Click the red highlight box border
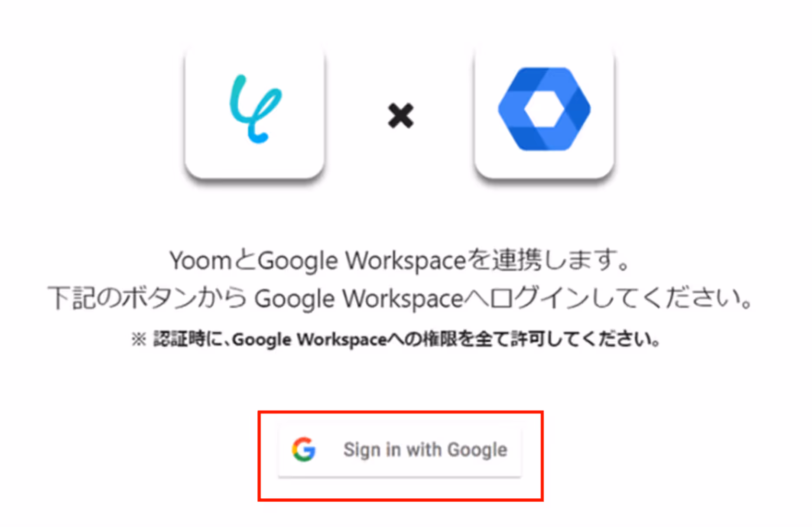This screenshot has height=527, width=812. [x=400, y=412]
